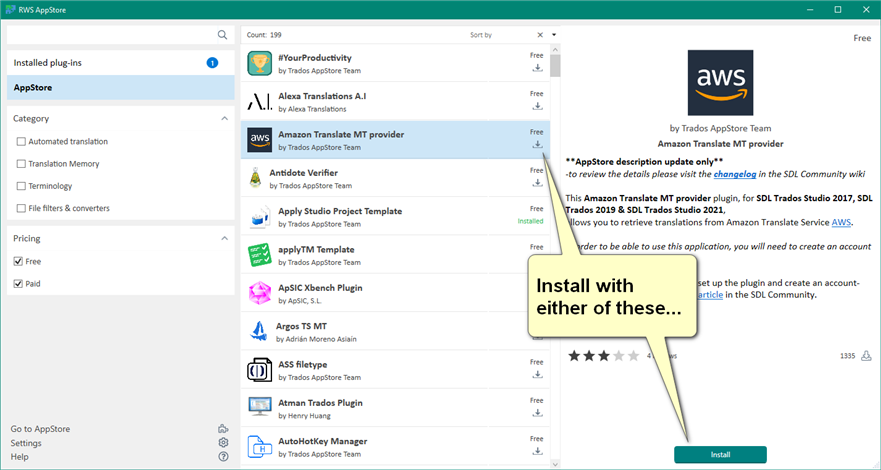Select the Atman Trados Plugin entry
The height and width of the screenshot is (470, 881).
(x=396, y=408)
